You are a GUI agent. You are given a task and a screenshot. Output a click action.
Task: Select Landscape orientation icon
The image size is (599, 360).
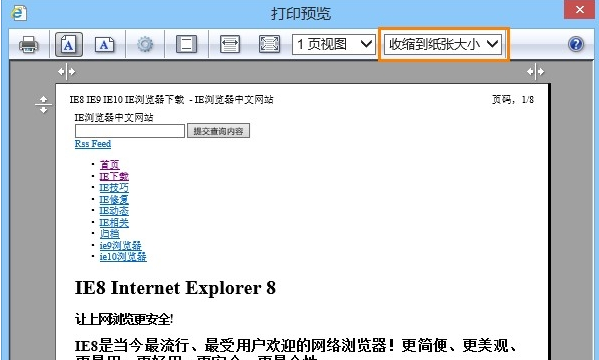point(104,44)
